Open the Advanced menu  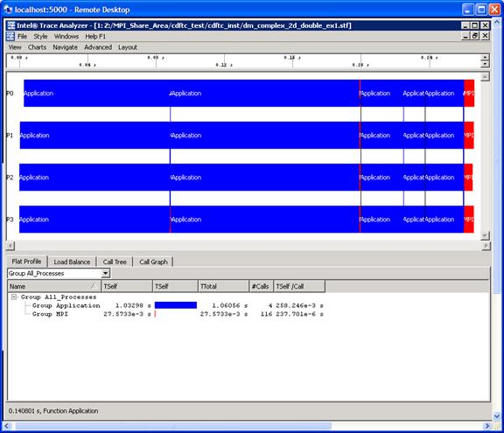pyautogui.click(x=98, y=47)
